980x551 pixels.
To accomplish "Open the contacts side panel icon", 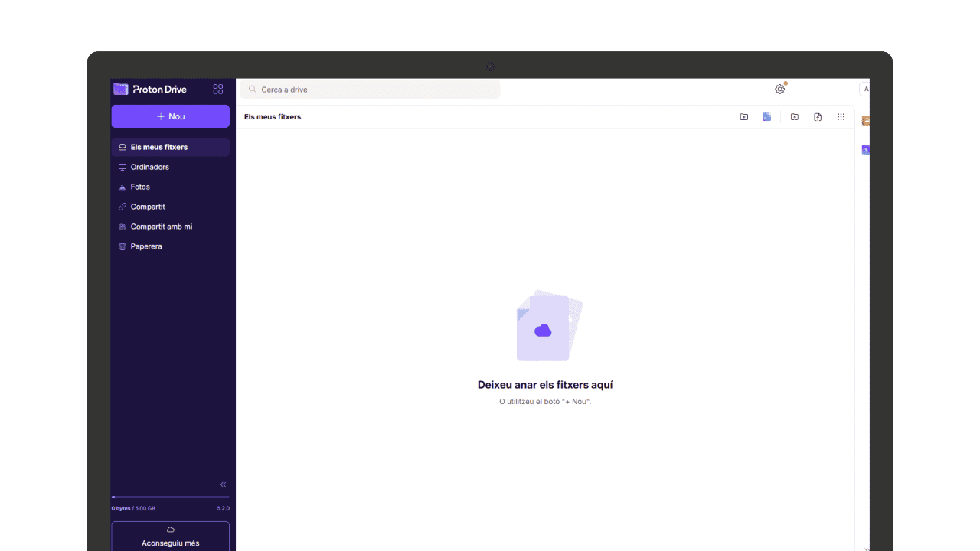I will pos(865,121).
